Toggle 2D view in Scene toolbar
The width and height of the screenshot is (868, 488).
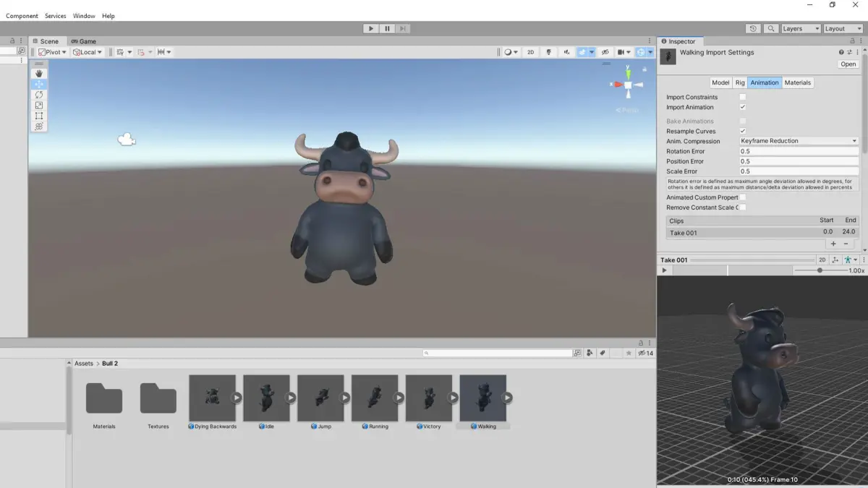[x=530, y=52]
